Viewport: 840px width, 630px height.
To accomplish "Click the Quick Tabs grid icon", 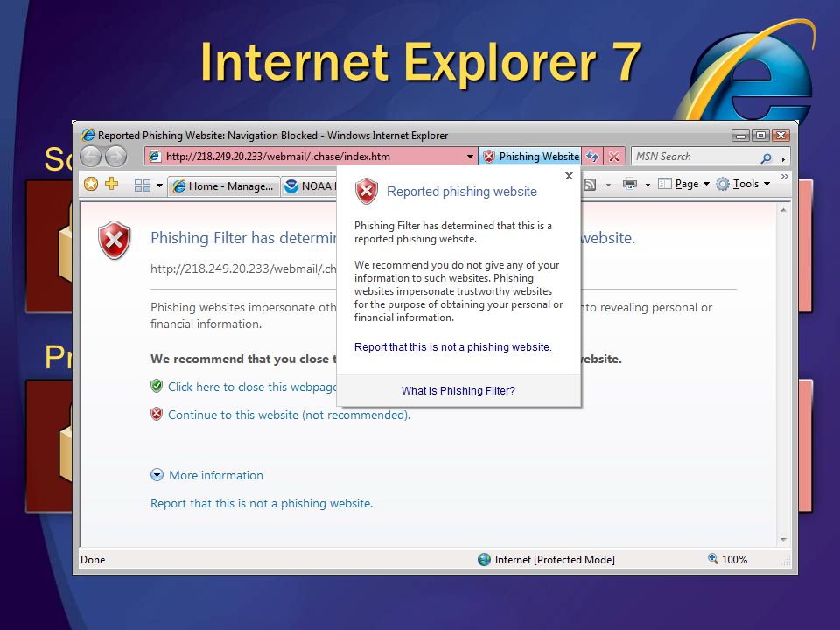I will click(x=142, y=185).
